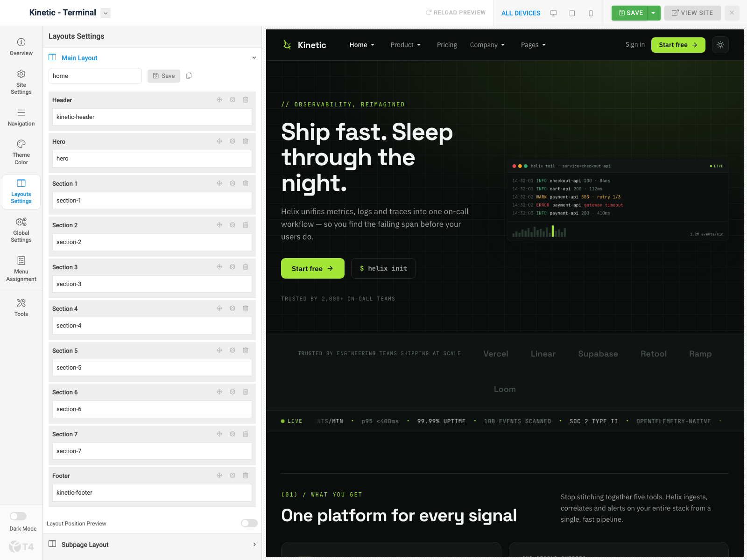747x560 pixels.
Task: Open the Overview panel
Action: pyautogui.click(x=21, y=47)
